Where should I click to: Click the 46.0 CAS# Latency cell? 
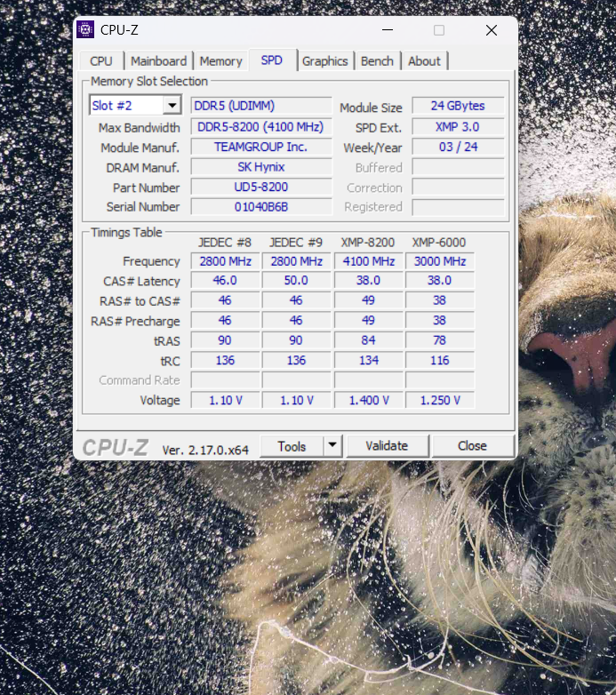click(225, 281)
